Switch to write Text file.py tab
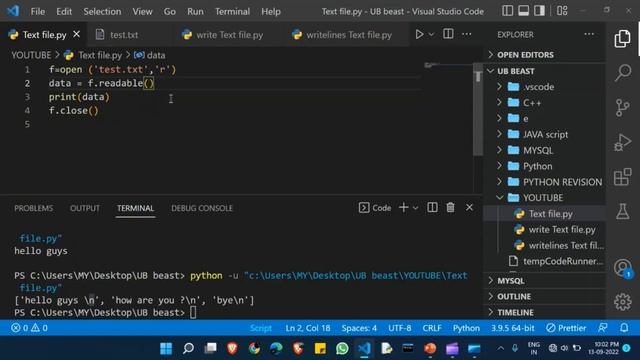640x360 pixels. [x=229, y=35]
